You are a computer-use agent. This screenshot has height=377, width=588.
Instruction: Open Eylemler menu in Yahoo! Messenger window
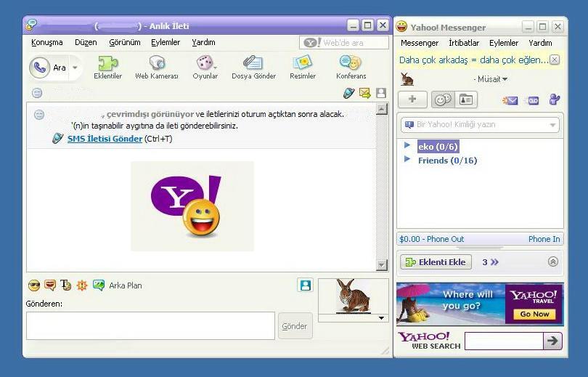tap(504, 43)
